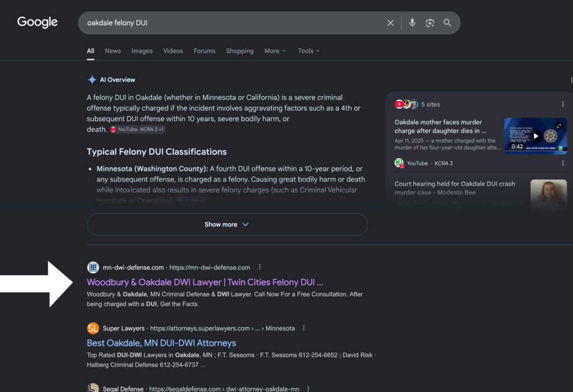Open the Videos tab

(173, 51)
